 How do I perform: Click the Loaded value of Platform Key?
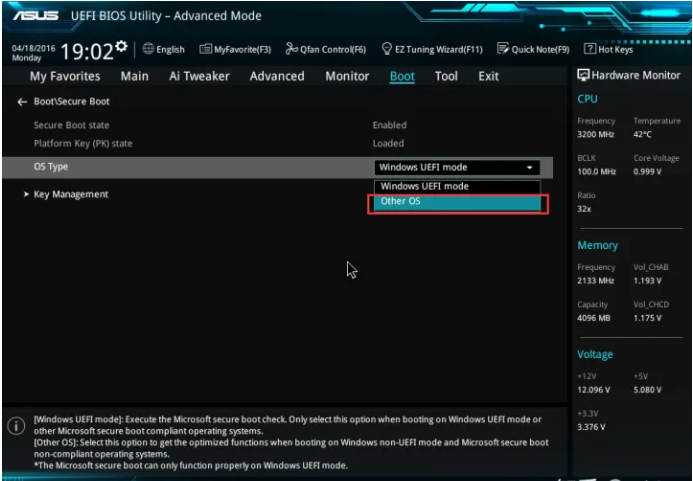(388, 144)
